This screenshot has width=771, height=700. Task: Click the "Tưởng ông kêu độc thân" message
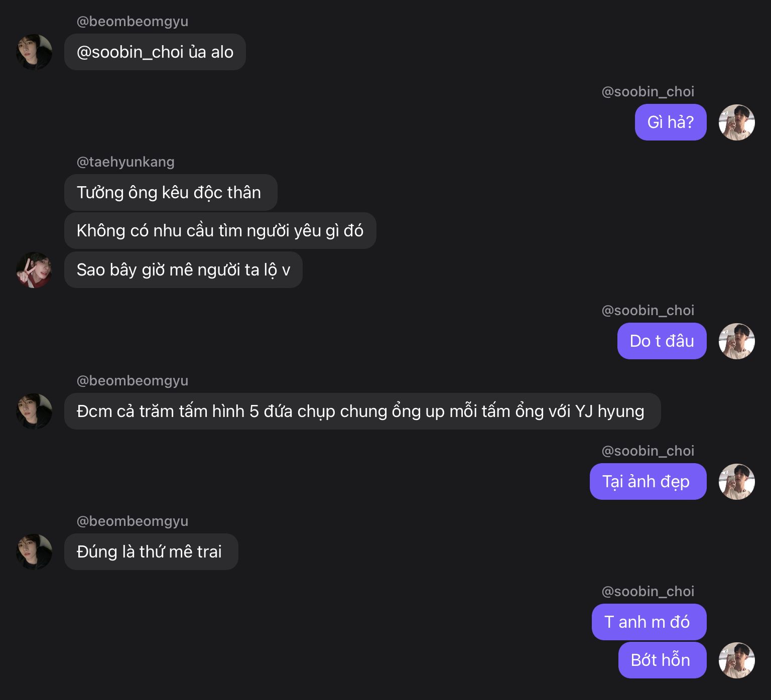(x=170, y=193)
